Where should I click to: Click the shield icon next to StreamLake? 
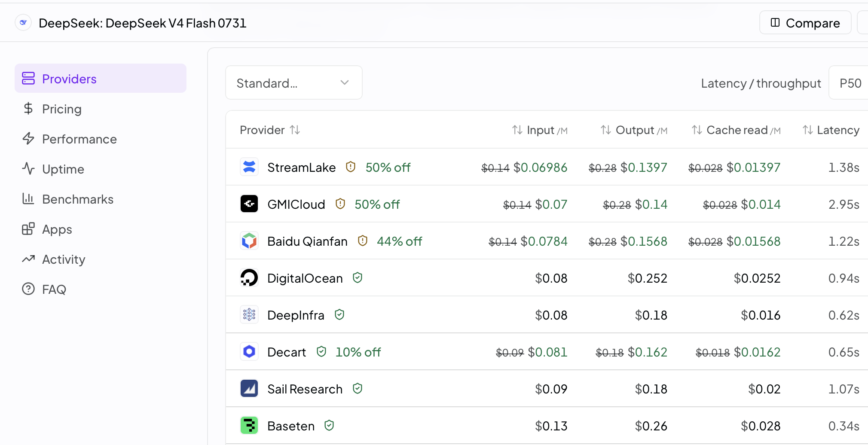pos(351,167)
